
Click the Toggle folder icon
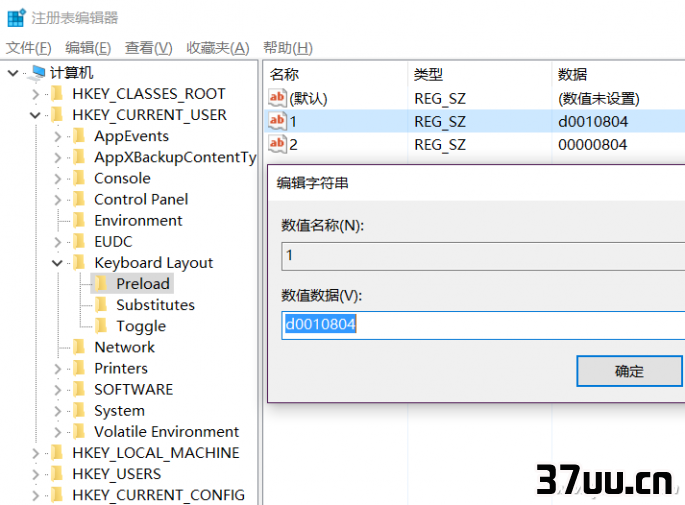pyautogui.click(x=100, y=325)
